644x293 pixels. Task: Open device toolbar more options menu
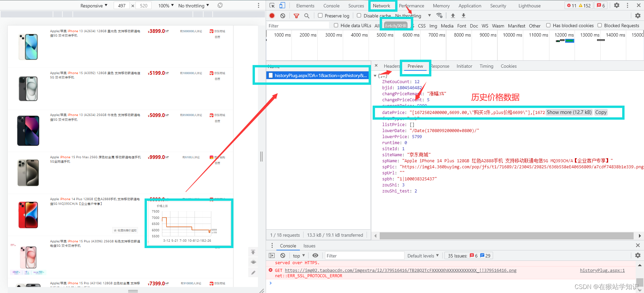coord(258,5)
